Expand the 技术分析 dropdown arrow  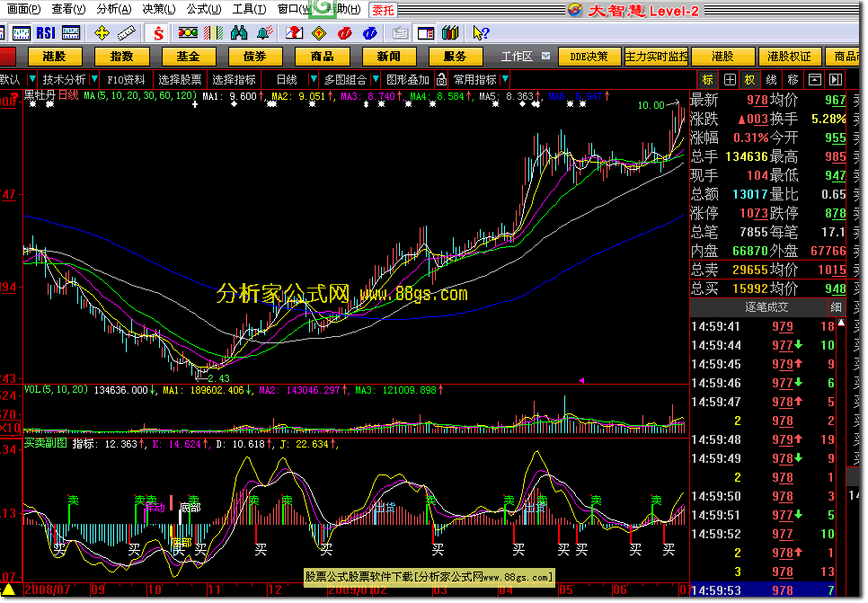click(94, 79)
